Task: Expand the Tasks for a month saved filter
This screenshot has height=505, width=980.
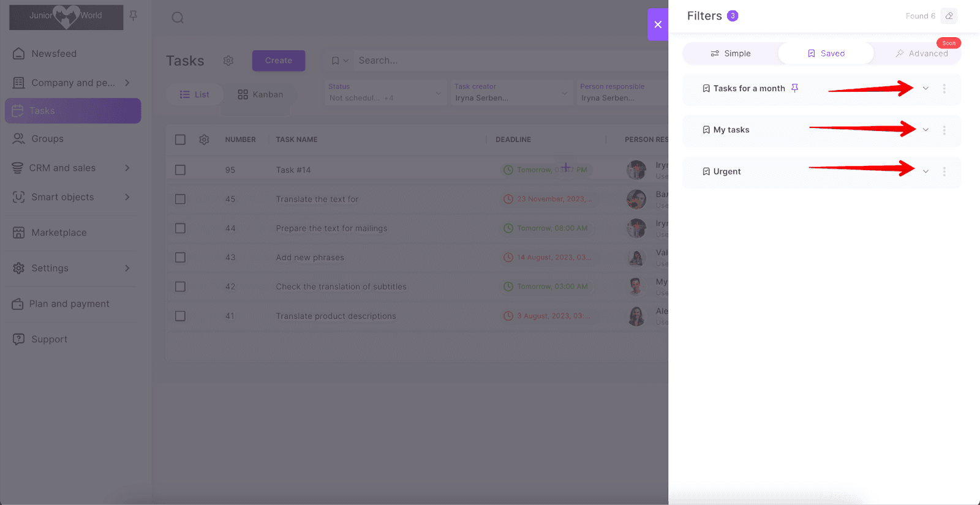Action: [925, 89]
